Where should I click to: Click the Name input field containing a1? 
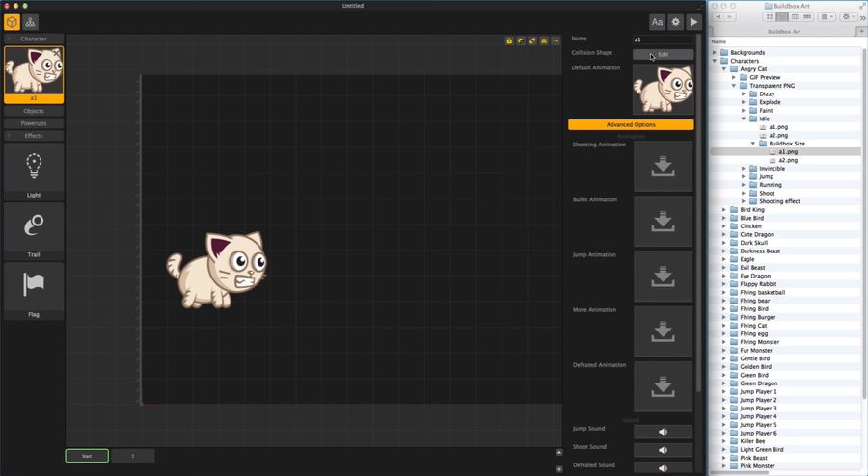coord(663,40)
